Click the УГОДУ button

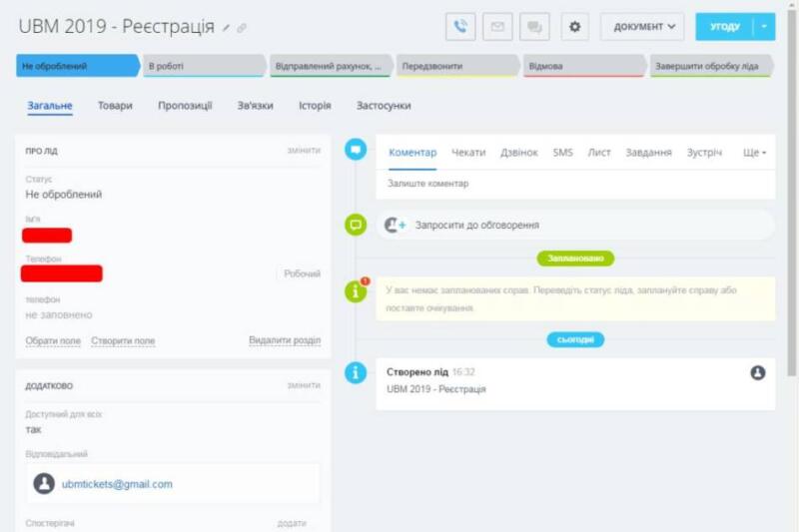pyautogui.click(x=724, y=27)
